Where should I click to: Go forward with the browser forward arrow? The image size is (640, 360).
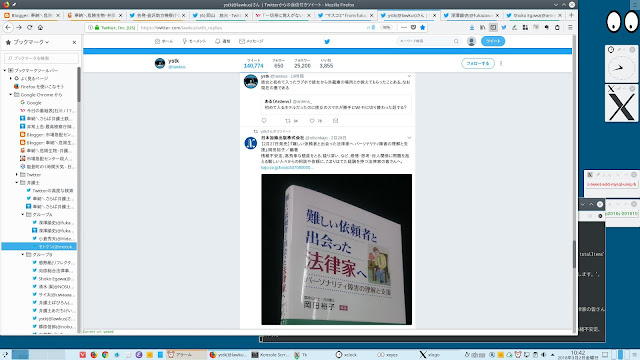pos(19,27)
